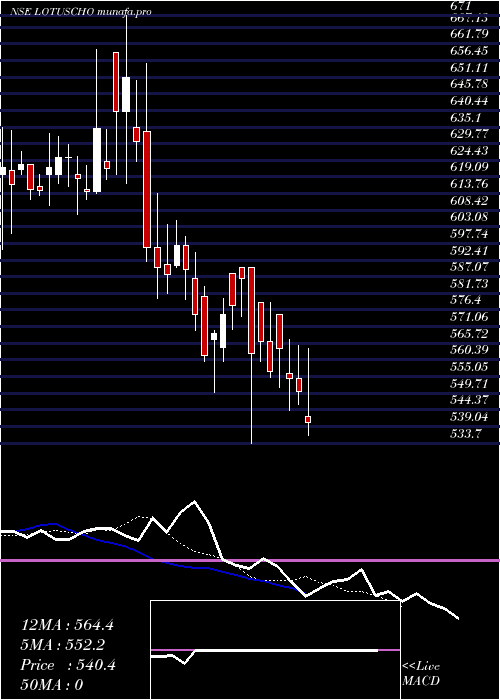
Task: Click the 560.39 price axis label
Action: (x=470, y=350)
